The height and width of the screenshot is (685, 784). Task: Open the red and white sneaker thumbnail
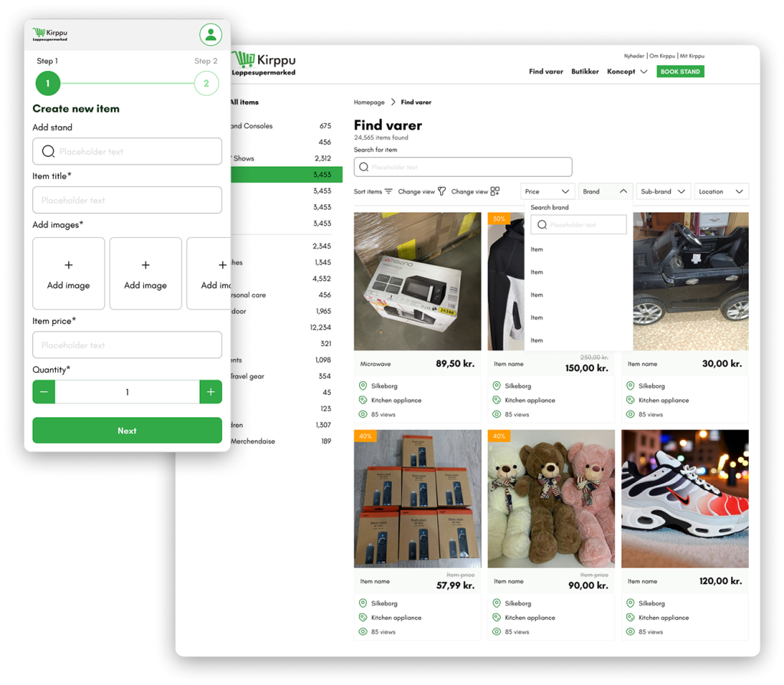click(684, 498)
